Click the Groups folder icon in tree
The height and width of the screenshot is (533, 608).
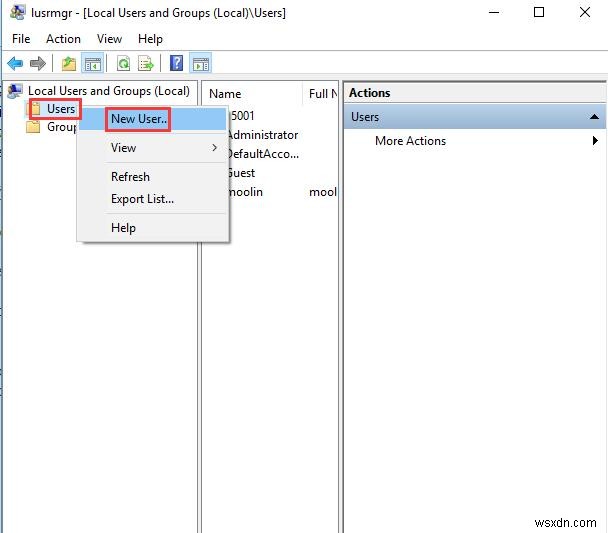click(x=33, y=127)
